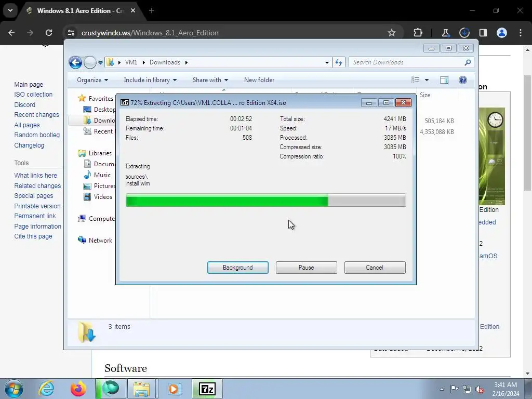The image size is (532, 399).
Task: Focus the Search Downloads field
Action: 411,62
